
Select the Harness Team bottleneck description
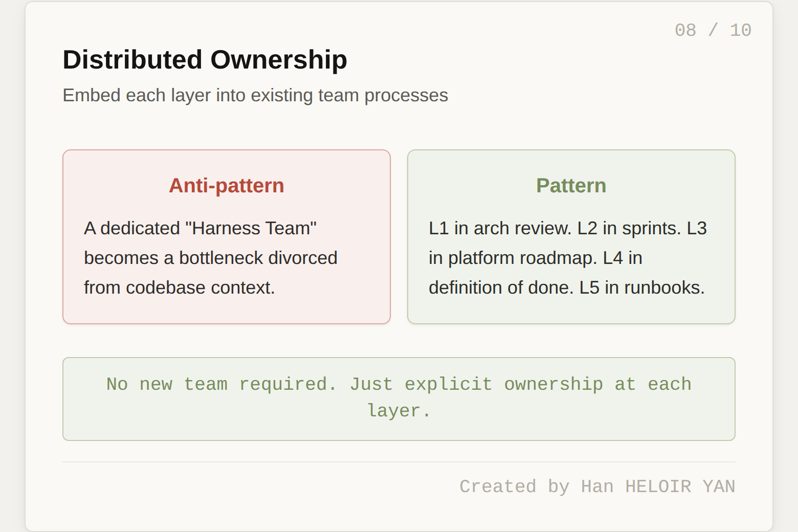coord(211,258)
